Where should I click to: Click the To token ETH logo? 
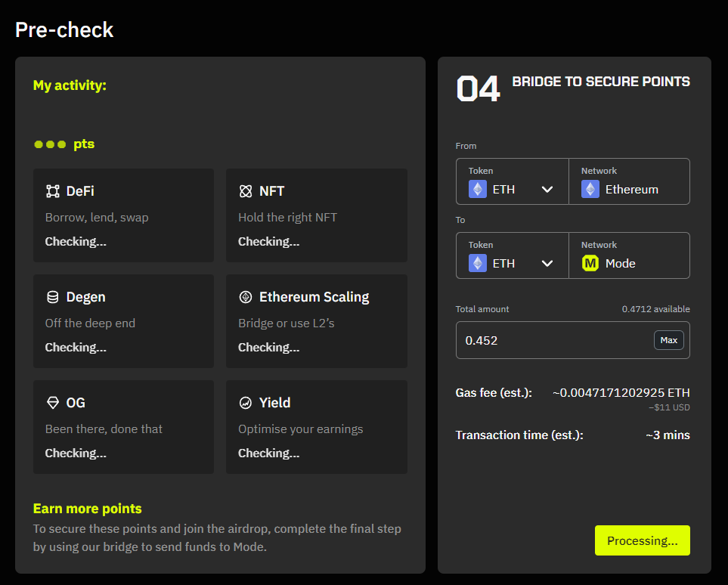click(478, 263)
